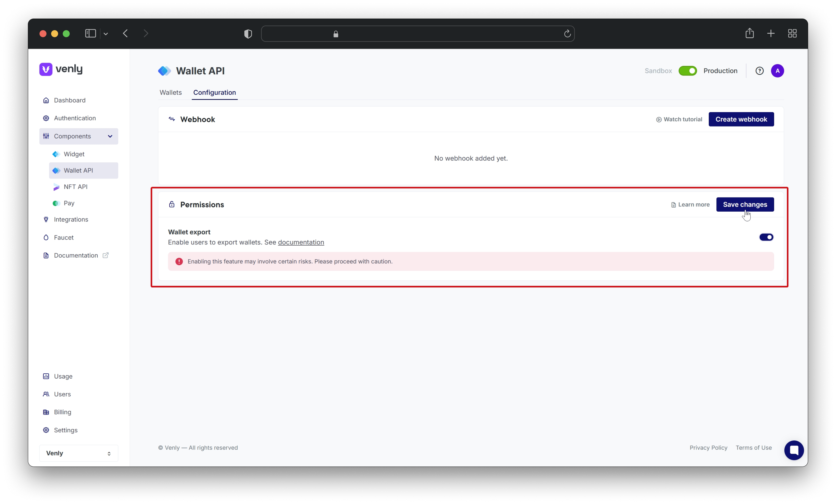The width and height of the screenshot is (836, 504).
Task: Open the help question-mark icon
Action: (x=759, y=71)
